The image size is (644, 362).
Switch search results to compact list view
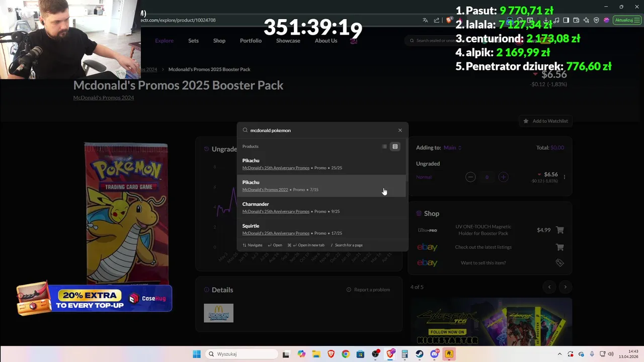384,146
